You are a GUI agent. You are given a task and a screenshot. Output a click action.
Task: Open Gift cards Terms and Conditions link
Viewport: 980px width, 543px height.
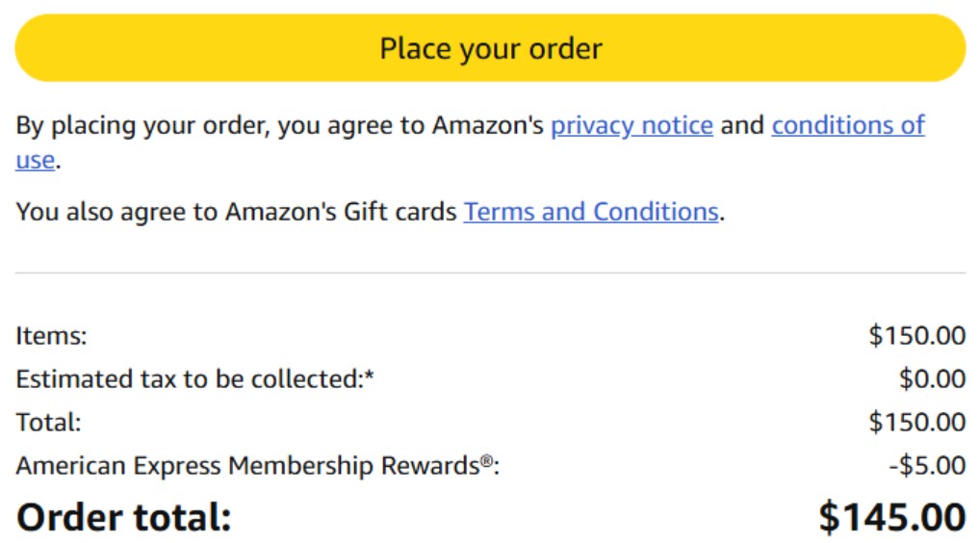(x=591, y=212)
